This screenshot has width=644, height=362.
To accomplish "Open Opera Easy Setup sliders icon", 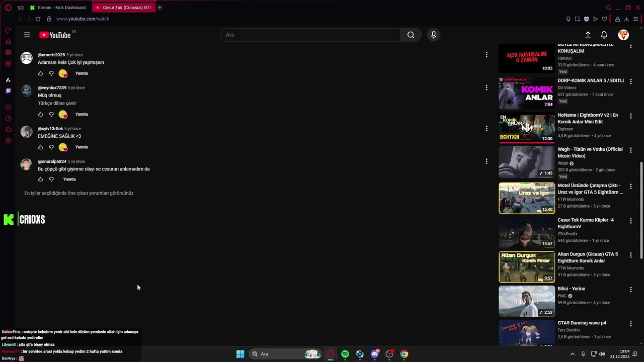I will (636, 19).
